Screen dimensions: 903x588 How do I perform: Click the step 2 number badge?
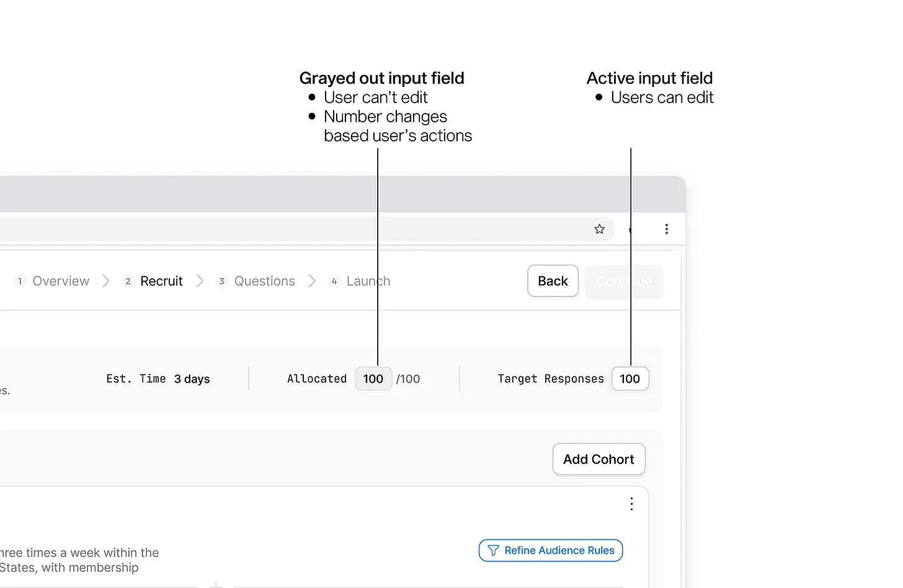point(128,282)
